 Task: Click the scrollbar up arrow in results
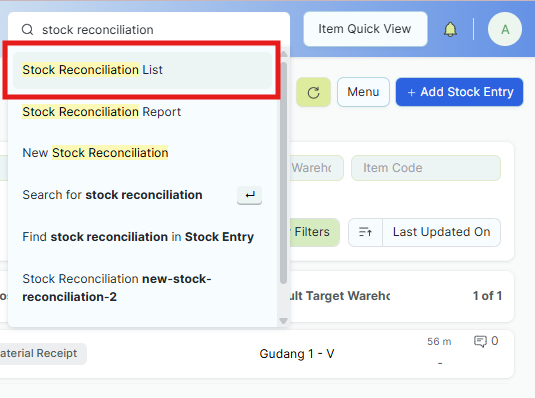click(284, 54)
